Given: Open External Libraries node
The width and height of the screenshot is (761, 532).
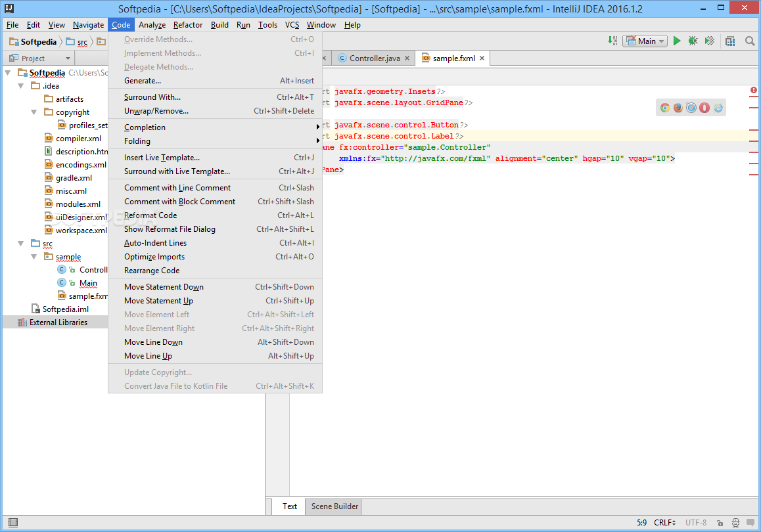Looking at the screenshot, I should [58, 322].
